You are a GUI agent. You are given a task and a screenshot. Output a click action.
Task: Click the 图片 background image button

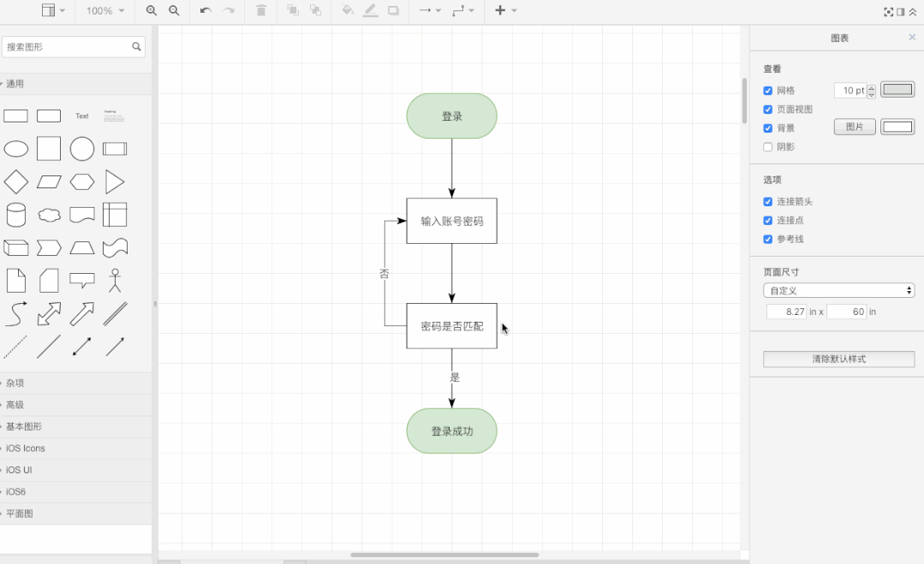(855, 128)
